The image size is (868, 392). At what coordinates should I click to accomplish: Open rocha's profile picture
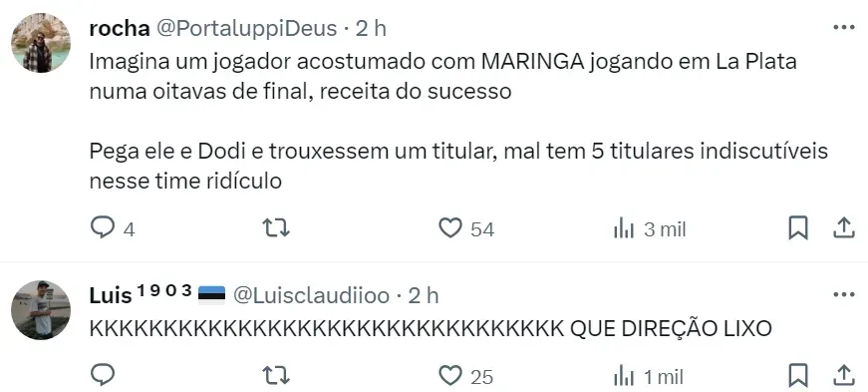(41, 43)
